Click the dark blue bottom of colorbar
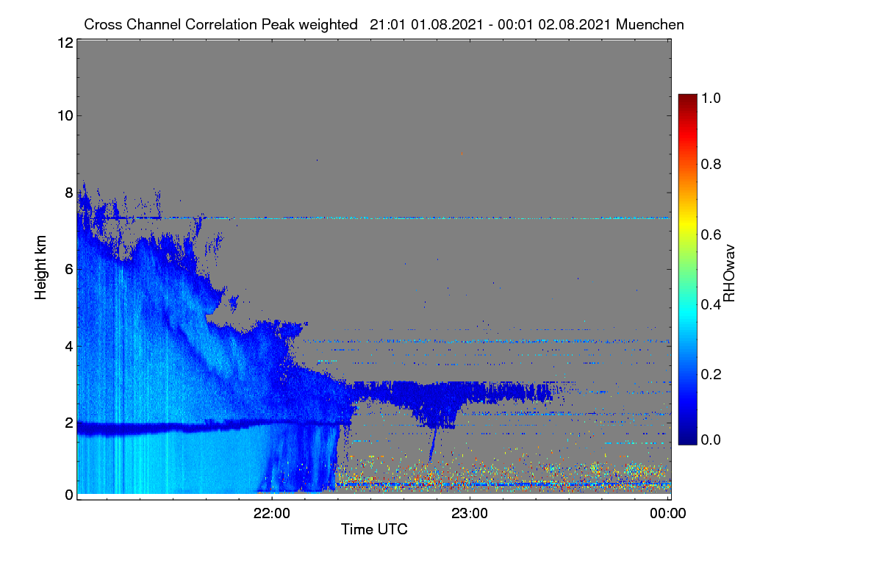Screen dimensions: 882x588 coord(686,440)
